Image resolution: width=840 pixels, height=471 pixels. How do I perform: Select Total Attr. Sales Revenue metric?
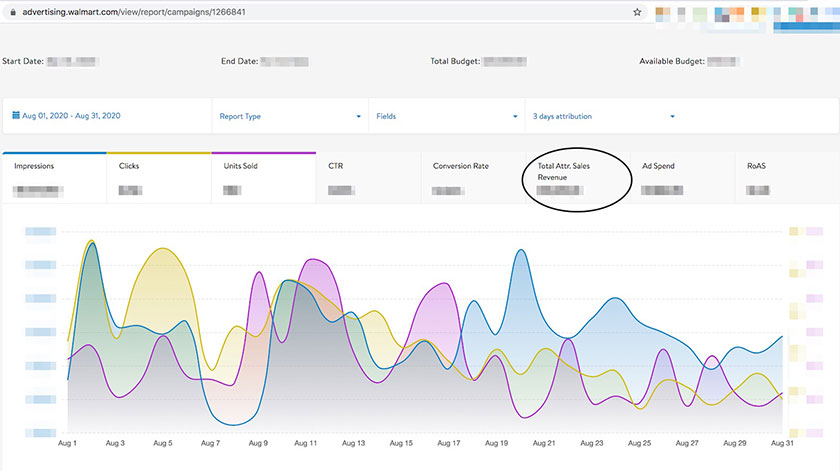tap(578, 178)
